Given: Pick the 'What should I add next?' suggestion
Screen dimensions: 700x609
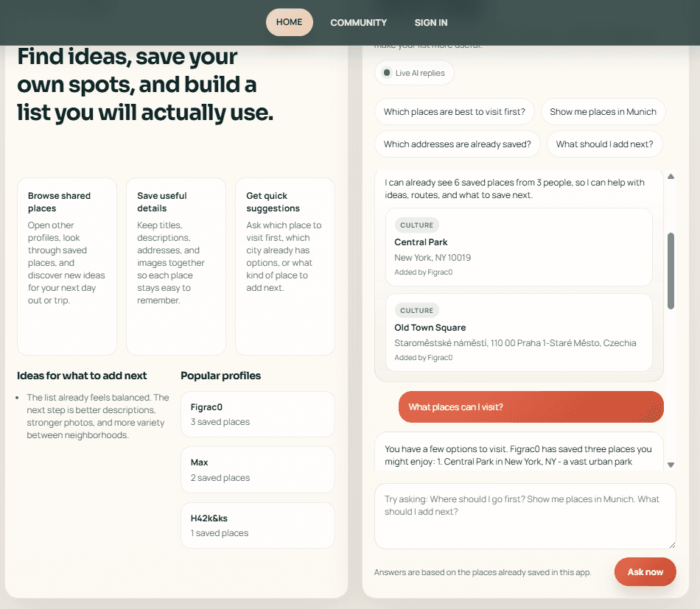Looking at the screenshot, I should click(x=604, y=144).
